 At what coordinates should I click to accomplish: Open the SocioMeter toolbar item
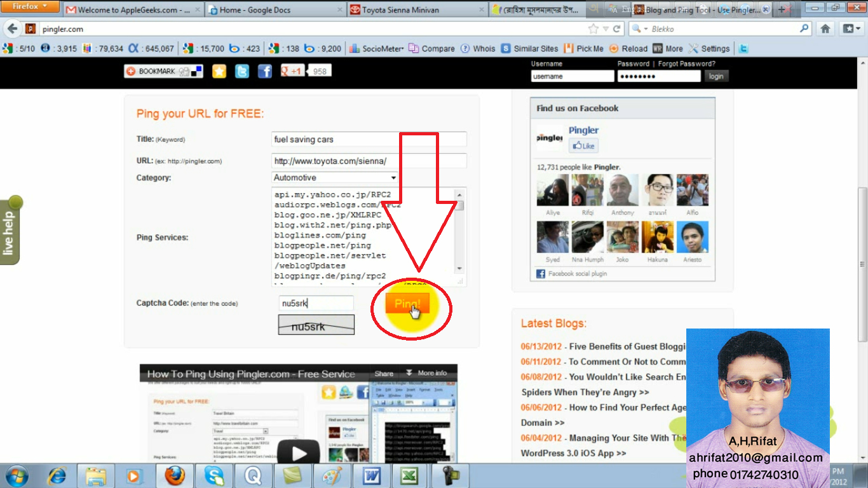(x=376, y=48)
